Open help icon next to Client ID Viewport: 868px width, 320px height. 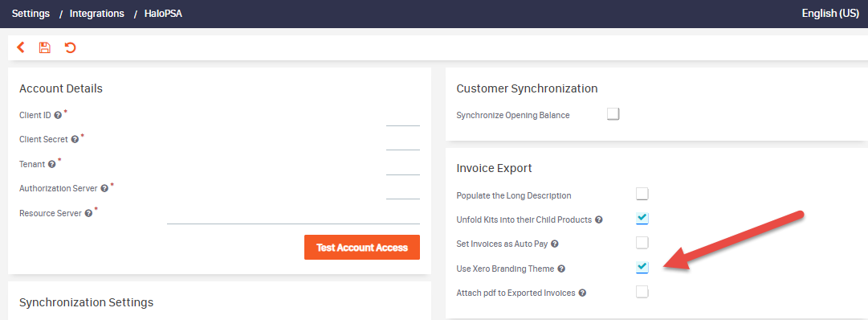pos(58,115)
